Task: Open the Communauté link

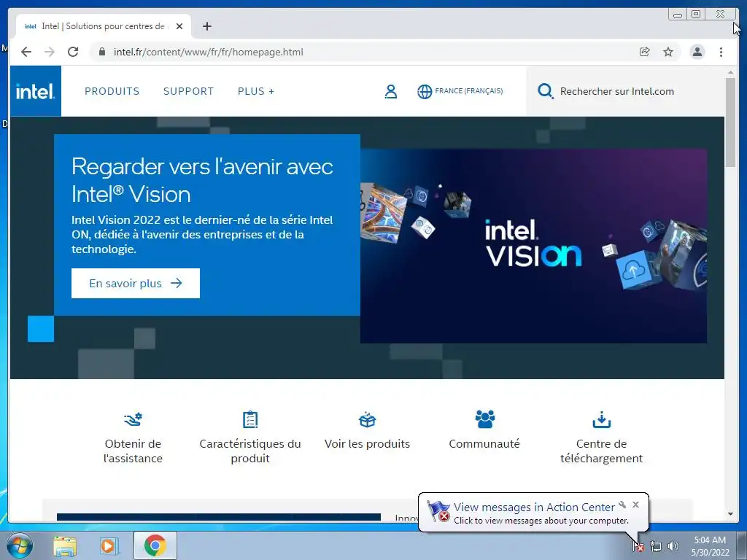Action: point(484,444)
